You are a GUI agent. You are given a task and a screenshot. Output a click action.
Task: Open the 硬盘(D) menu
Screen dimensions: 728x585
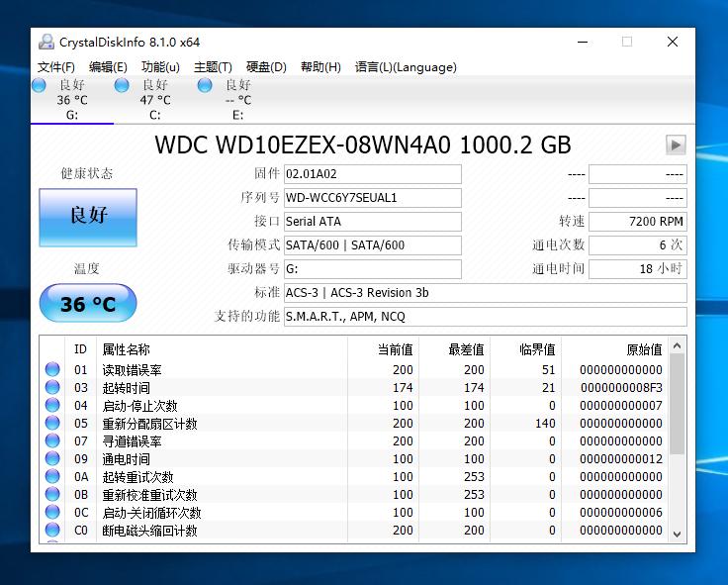pyautogui.click(x=266, y=67)
